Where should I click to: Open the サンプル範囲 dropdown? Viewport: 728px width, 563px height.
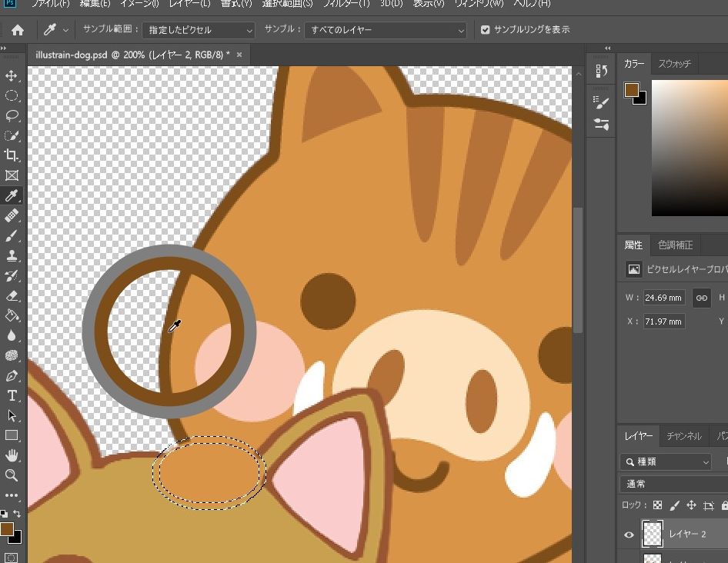pos(198,30)
